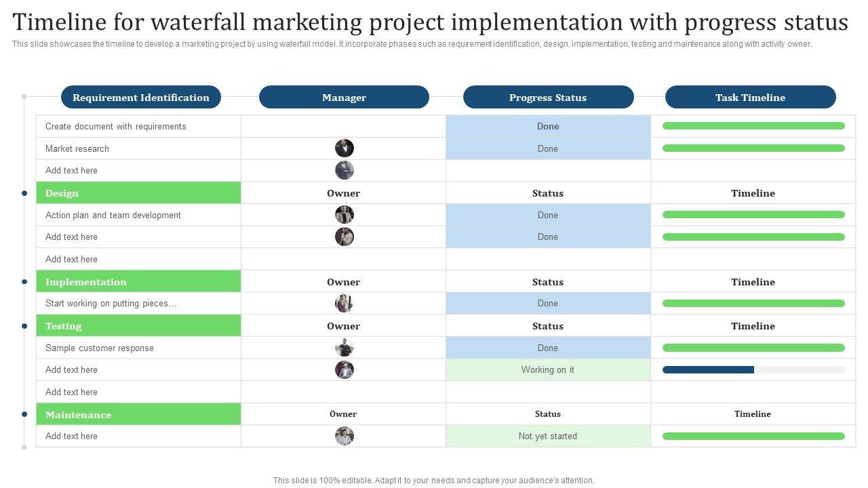Click the avatar in the Working on it row

pyautogui.click(x=344, y=370)
